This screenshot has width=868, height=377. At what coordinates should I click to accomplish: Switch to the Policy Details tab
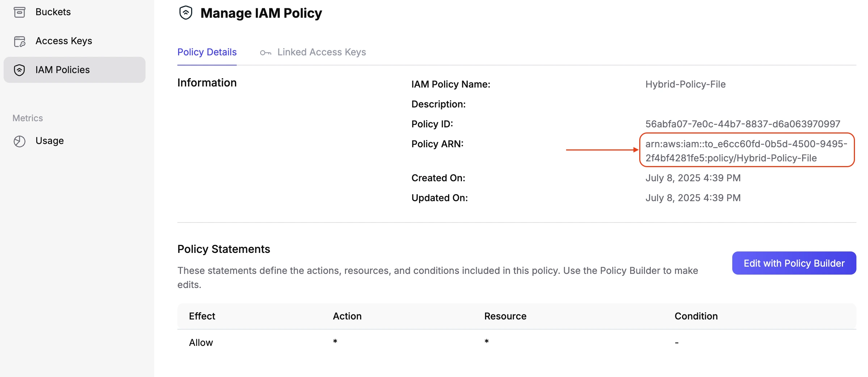(207, 52)
